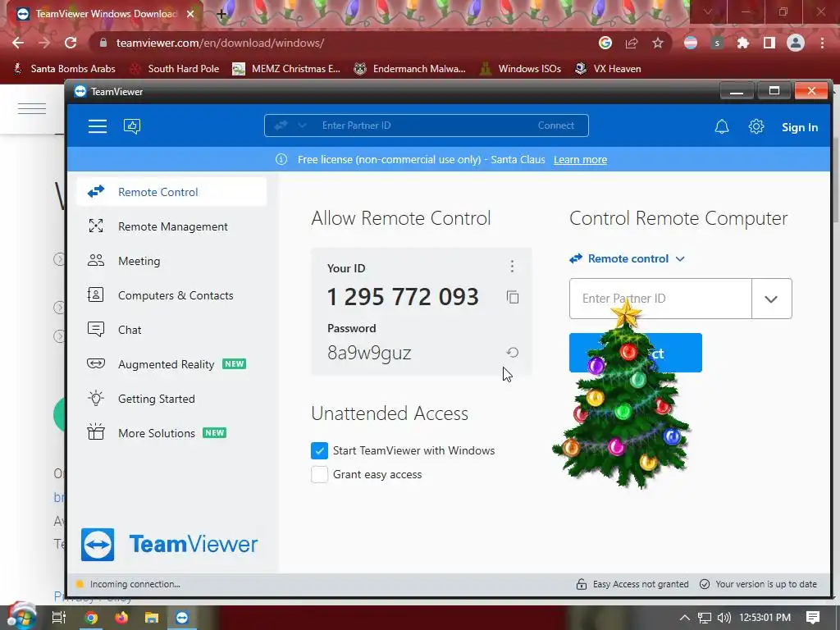The width and height of the screenshot is (840, 630).
Task: Uncheck Start TeamViewer with Windows
Action: (x=319, y=450)
